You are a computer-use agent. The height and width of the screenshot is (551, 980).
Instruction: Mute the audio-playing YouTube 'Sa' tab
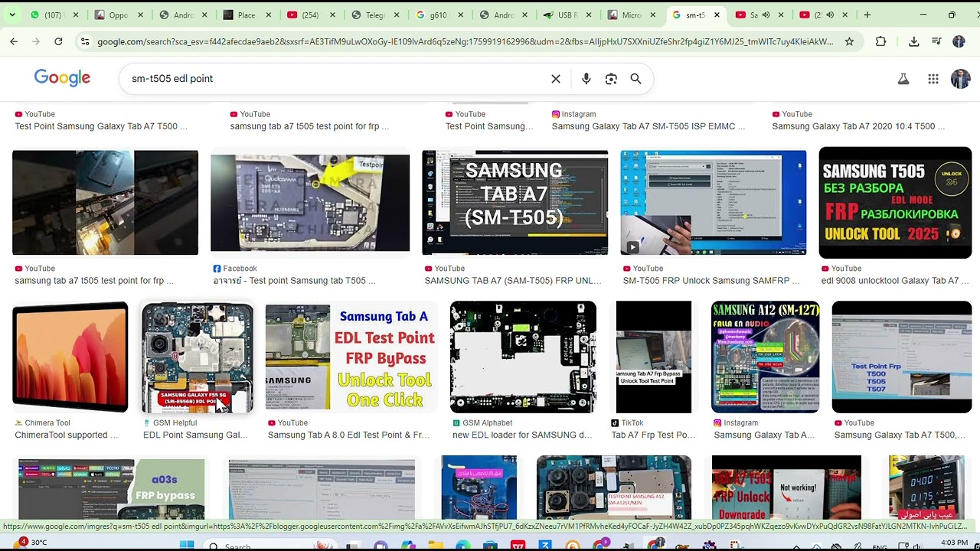pos(766,15)
